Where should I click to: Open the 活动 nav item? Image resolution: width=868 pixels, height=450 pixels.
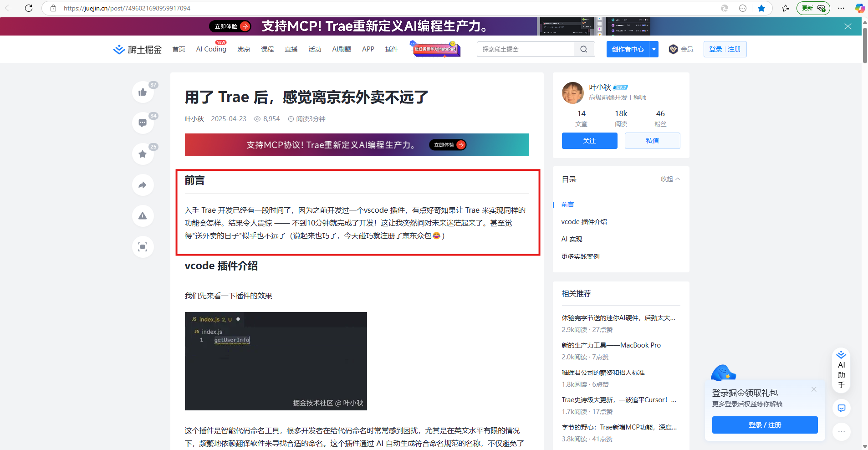pyautogui.click(x=315, y=49)
